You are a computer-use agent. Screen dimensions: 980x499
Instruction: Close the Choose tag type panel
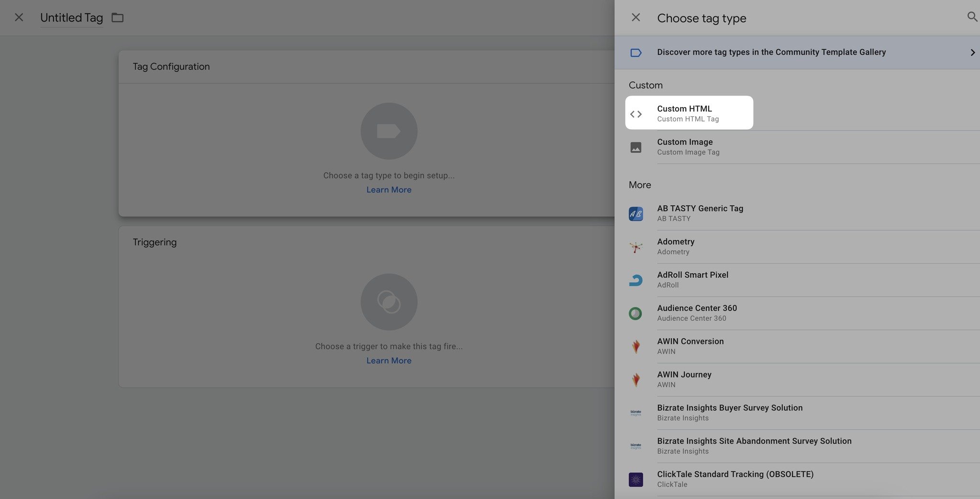(635, 17)
